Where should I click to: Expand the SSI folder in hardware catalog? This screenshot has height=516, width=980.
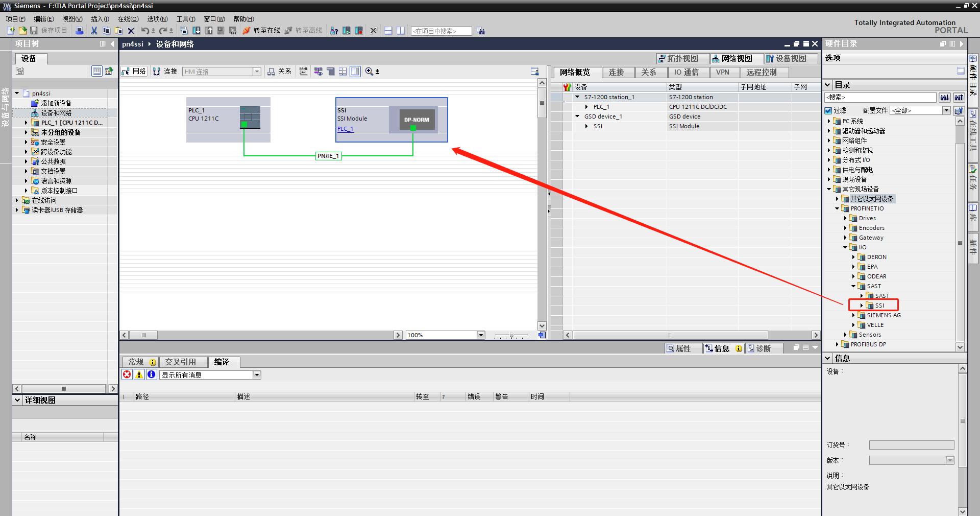click(x=862, y=306)
